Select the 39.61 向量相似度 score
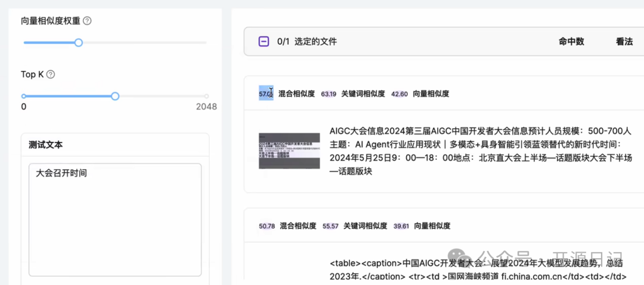This screenshot has height=285, width=644. [x=401, y=226]
